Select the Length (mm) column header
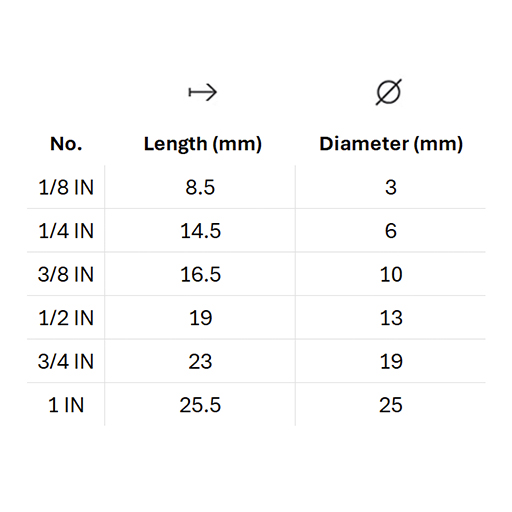The image size is (512, 512). [x=203, y=144]
